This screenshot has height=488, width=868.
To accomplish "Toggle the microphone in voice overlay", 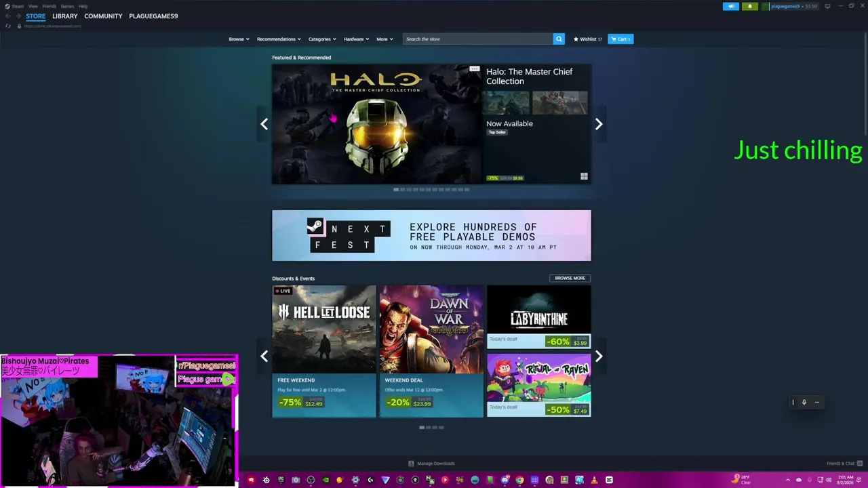I will click(x=804, y=403).
